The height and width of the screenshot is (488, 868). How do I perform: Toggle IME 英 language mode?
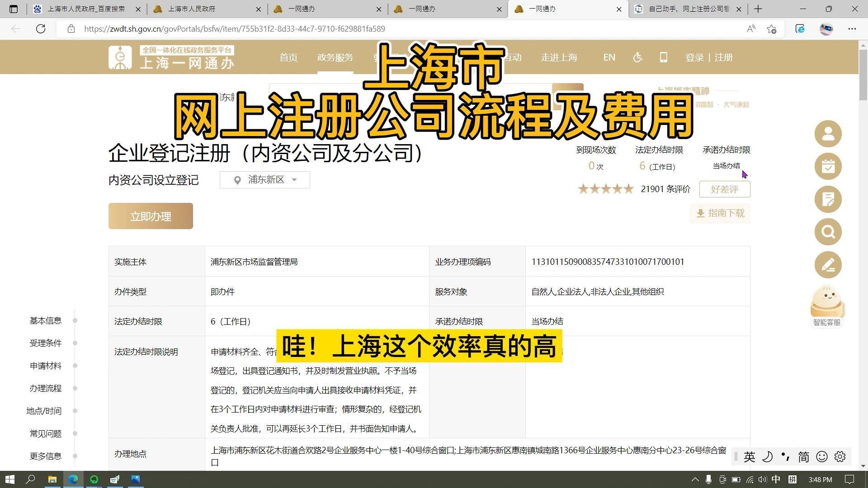[749, 457]
